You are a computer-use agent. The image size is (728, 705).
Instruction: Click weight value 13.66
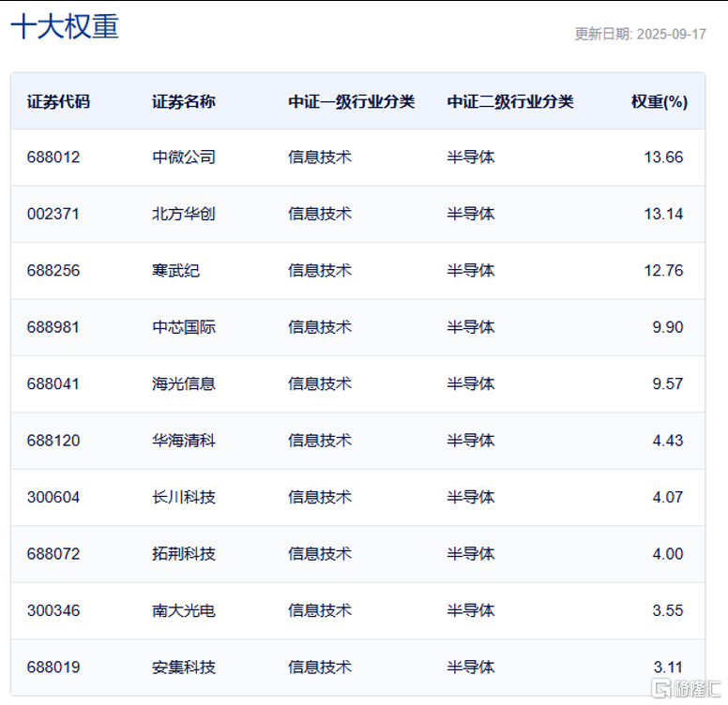coord(663,157)
